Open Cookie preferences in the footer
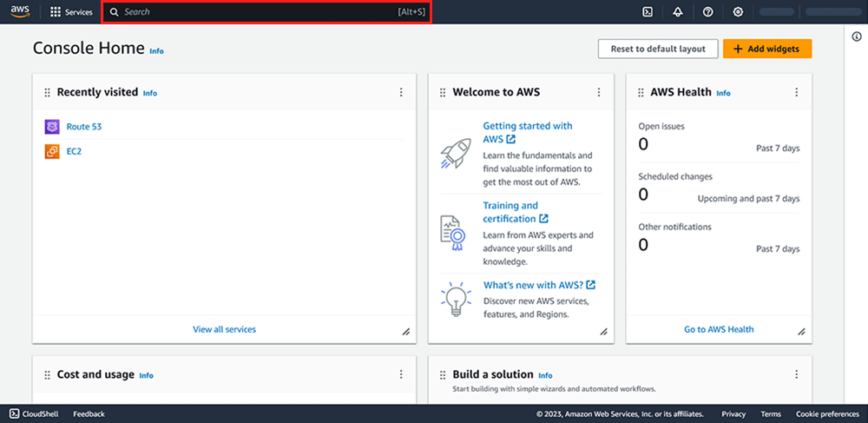868x423 pixels. coord(827,413)
